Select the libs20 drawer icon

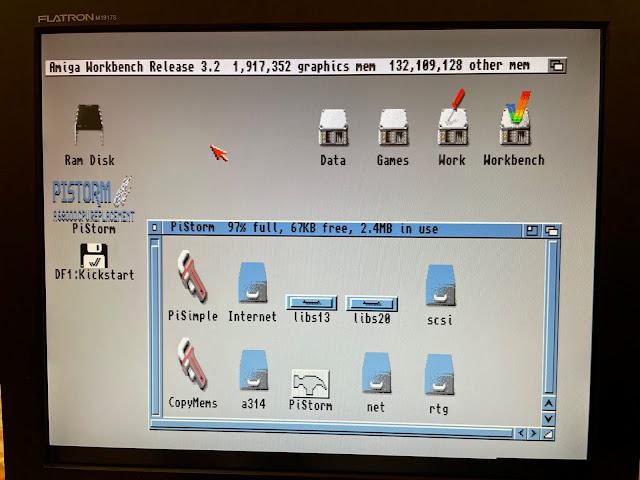coord(371,304)
